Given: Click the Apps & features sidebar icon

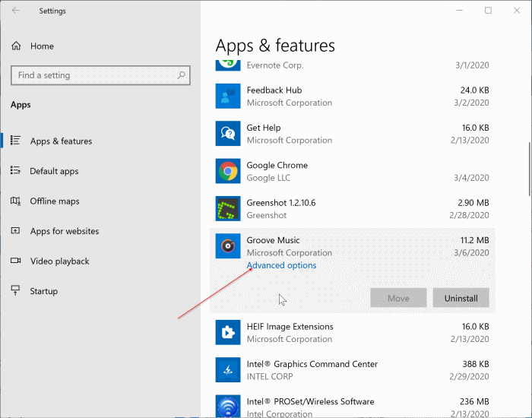Looking at the screenshot, I should coord(16,141).
